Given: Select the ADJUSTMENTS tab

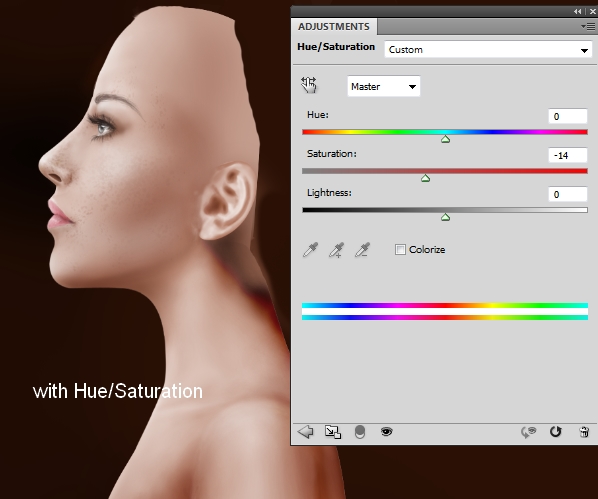Looking at the screenshot, I should click(334, 26).
